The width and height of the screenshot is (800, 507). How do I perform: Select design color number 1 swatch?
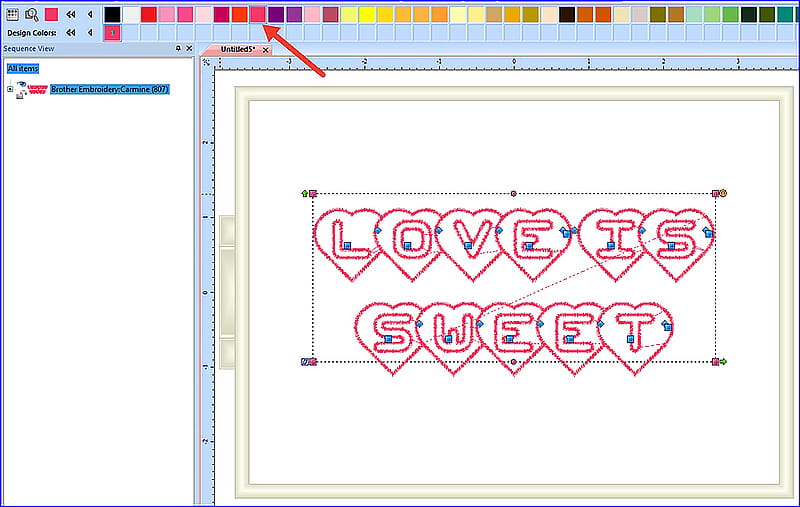[112, 33]
